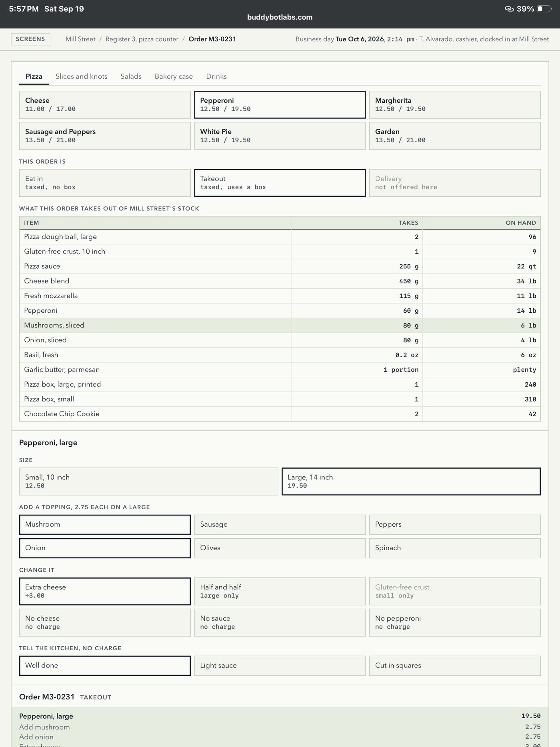The height and width of the screenshot is (747, 560).
Task: Select the Pizza dough ball, large row
Action: pos(280,237)
